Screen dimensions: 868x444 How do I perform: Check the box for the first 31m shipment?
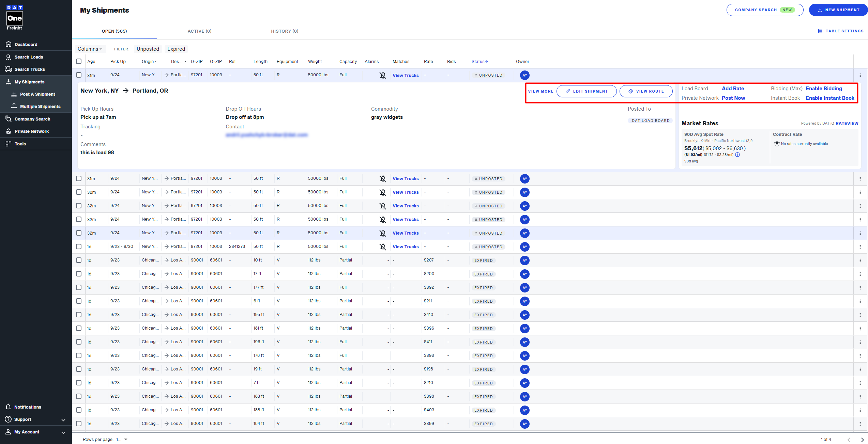pos(79,75)
